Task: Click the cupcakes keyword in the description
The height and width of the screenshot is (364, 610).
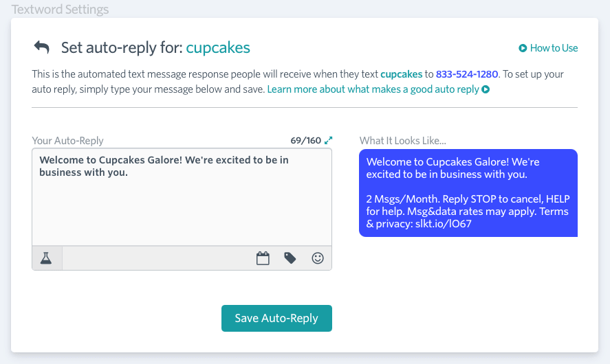Action: click(x=401, y=74)
